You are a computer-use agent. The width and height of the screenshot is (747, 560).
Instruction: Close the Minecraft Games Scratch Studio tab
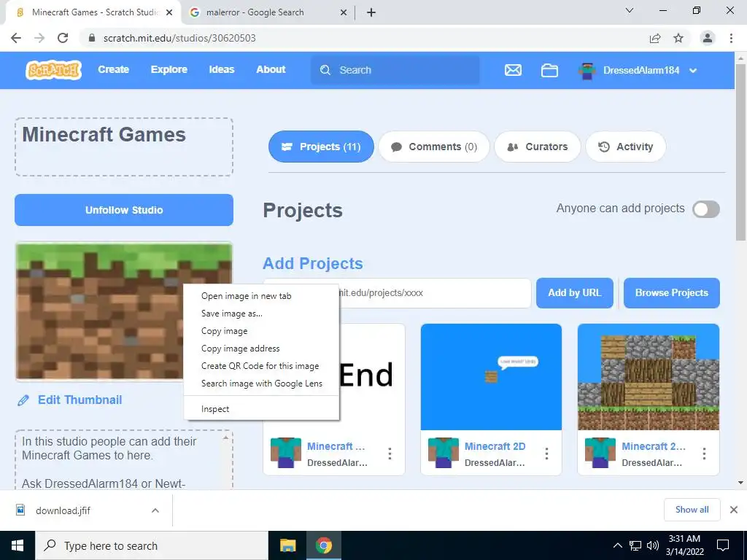(x=169, y=12)
